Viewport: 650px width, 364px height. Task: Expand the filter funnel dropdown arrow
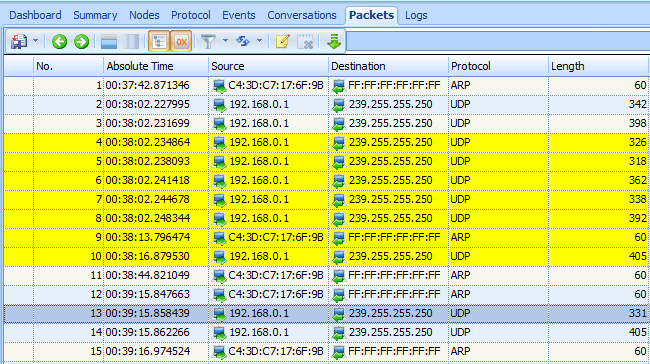pyautogui.click(x=226, y=41)
